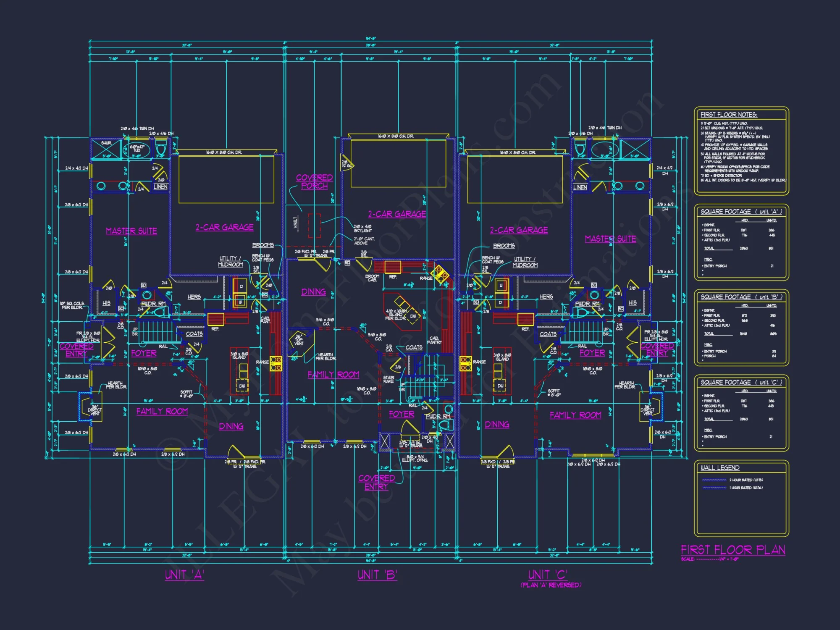
Task: Click the FIRST FLOOR PLAN title link
Action: click(733, 549)
